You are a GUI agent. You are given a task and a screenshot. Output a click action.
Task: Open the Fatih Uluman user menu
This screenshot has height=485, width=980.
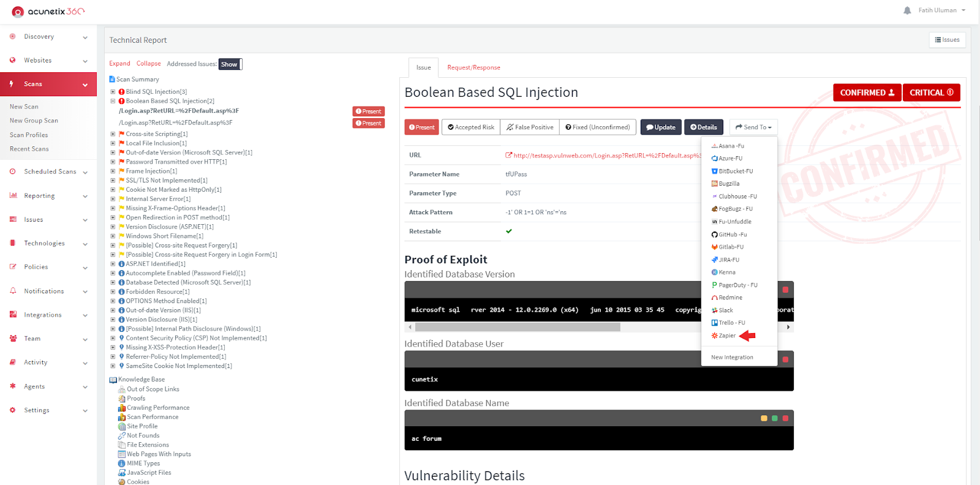(x=942, y=10)
